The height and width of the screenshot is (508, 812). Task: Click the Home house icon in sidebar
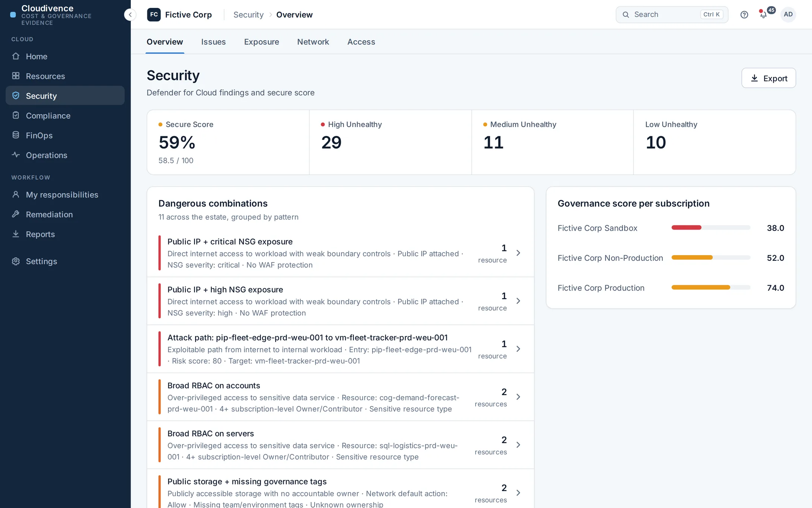pyautogui.click(x=15, y=56)
